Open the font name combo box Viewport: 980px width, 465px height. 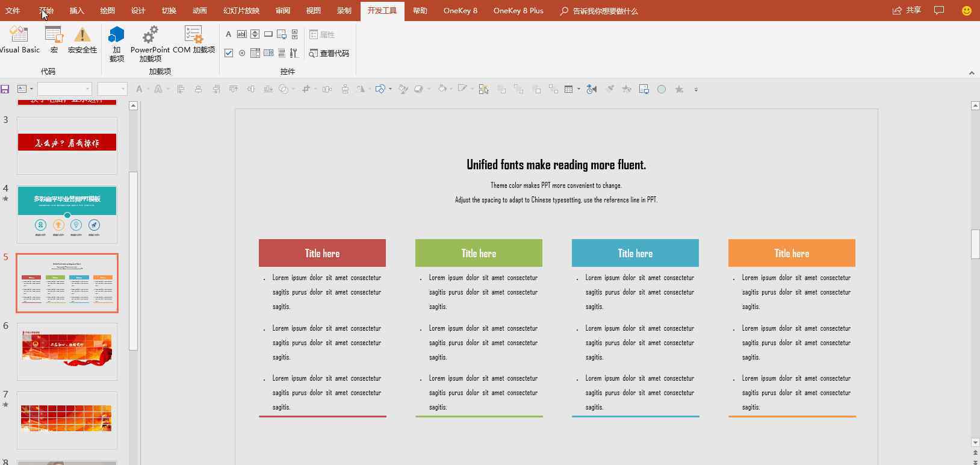point(64,89)
